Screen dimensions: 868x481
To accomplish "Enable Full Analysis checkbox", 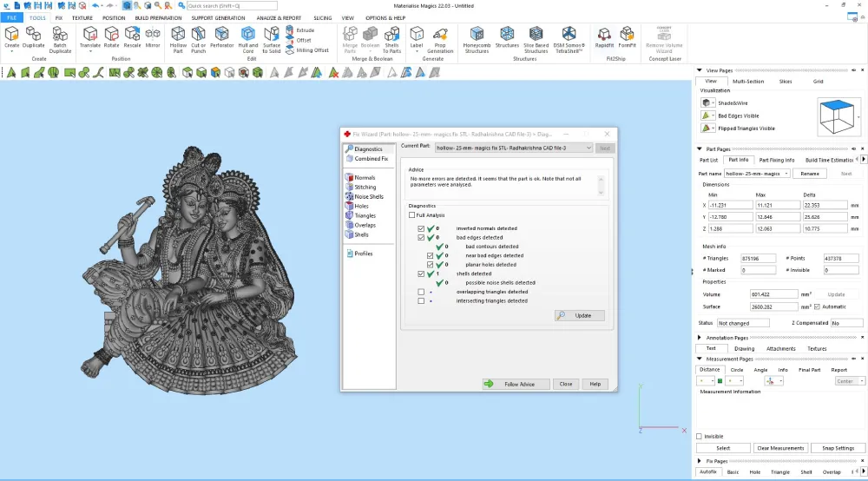I will (411, 215).
